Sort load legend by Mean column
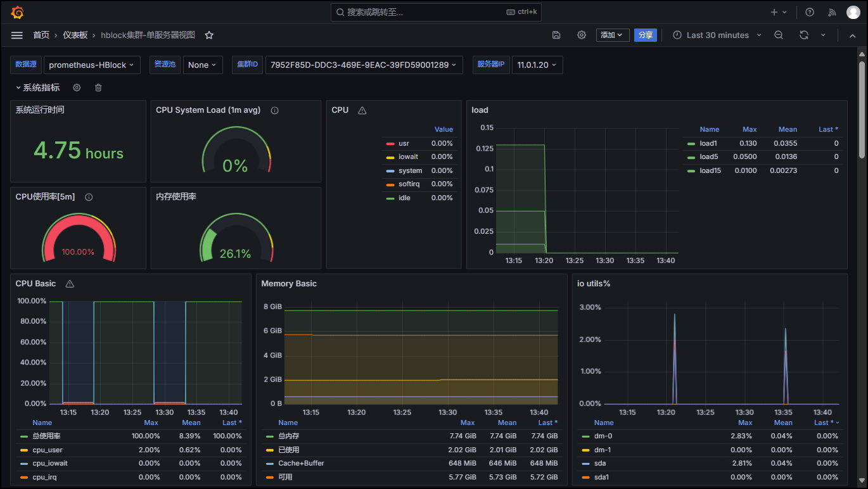Viewport: 868px width, 489px height. tap(788, 129)
